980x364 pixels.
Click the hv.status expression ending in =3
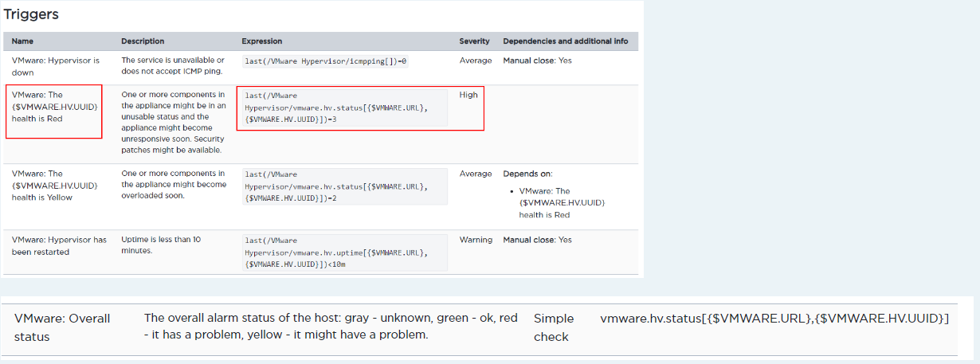(x=342, y=107)
